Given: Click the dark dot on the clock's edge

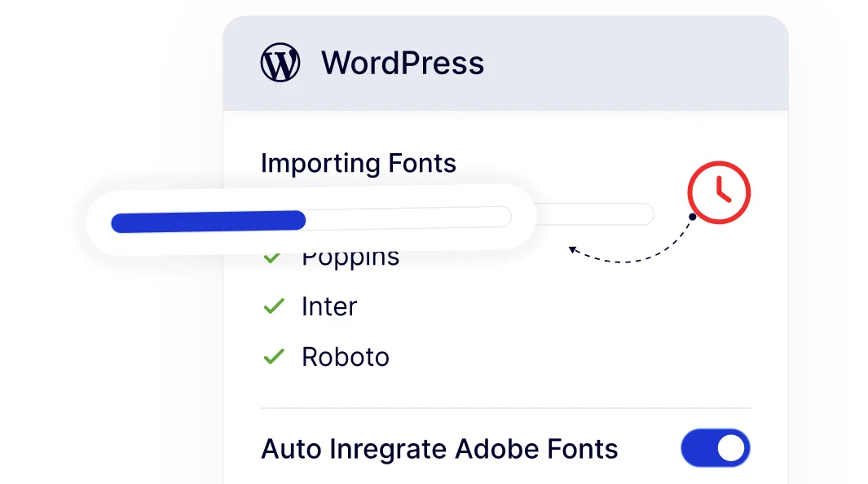Looking at the screenshot, I should point(691,217).
